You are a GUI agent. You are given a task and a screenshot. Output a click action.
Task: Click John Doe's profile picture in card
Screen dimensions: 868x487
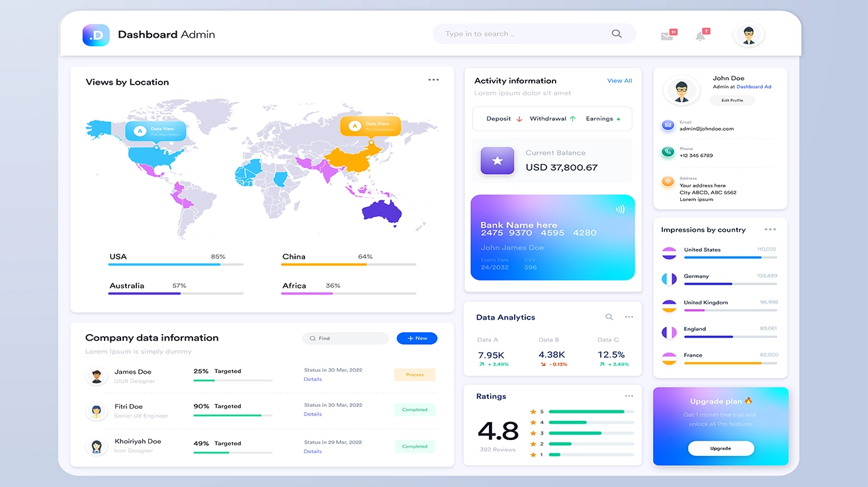point(682,90)
